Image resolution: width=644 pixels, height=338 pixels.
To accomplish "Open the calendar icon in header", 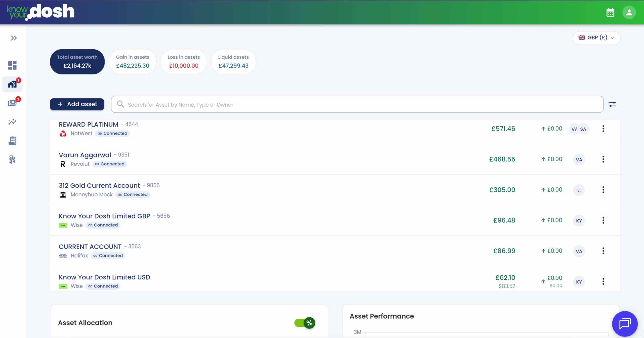I will tap(610, 12).
